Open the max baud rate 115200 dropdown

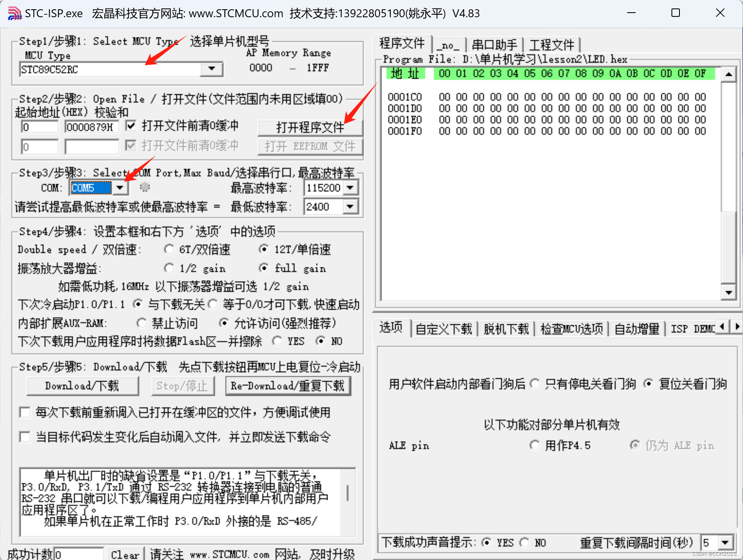(350, 188)
